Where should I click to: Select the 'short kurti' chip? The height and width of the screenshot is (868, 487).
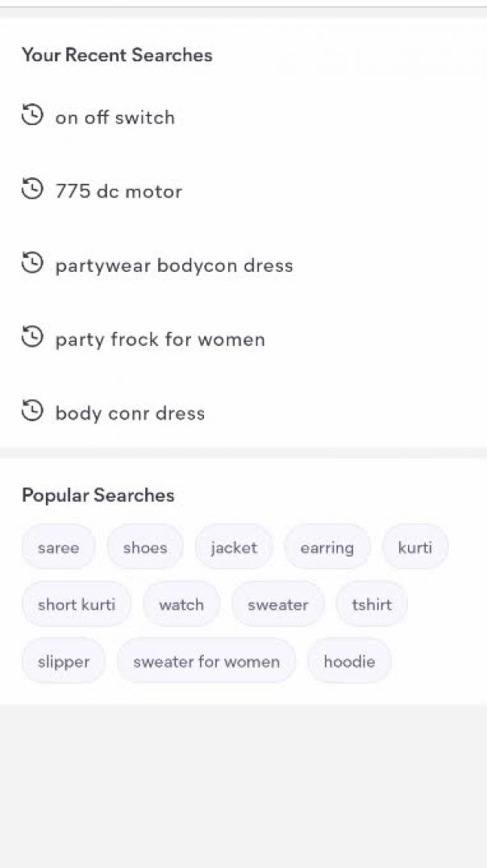click(x=77, y=604)
